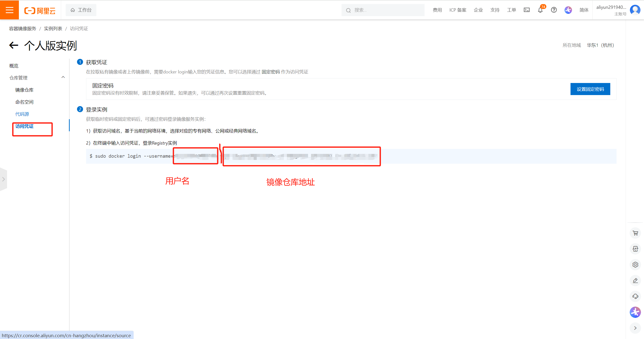
Task: Go to 容器镜像服务 breadcrumb
Action: pos(23,29)
